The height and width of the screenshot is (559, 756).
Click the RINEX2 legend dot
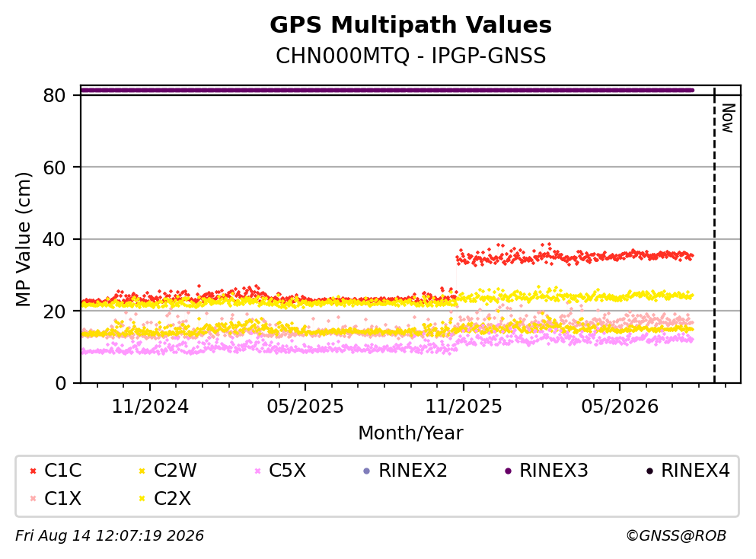click(x=366, y=471)
